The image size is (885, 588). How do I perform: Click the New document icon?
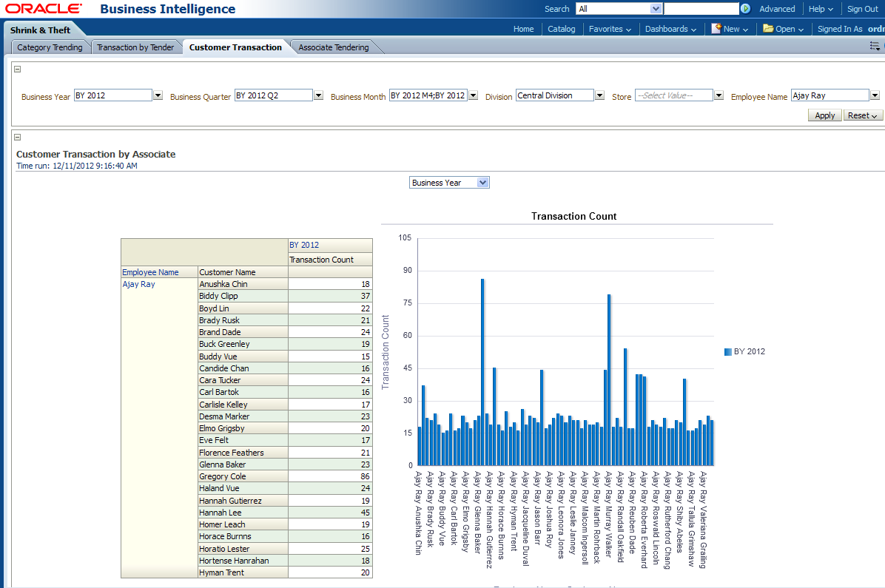click(716, 29)
